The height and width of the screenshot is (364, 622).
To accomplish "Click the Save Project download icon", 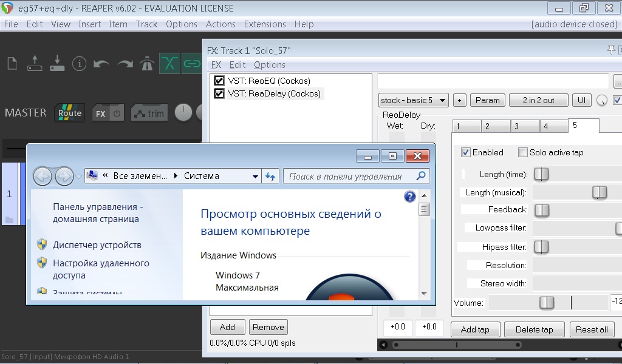I will 57,63.
